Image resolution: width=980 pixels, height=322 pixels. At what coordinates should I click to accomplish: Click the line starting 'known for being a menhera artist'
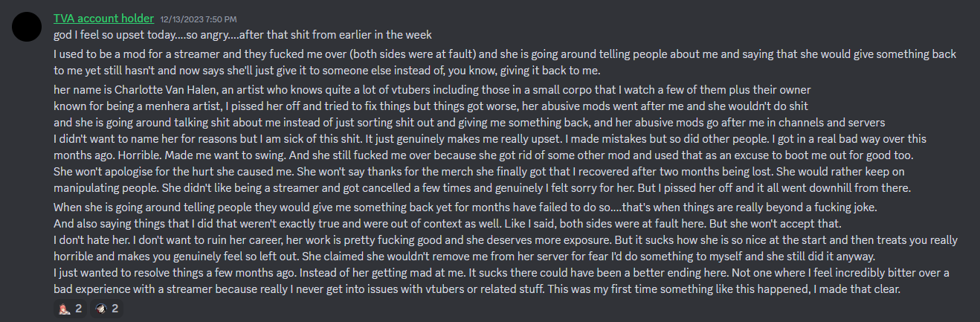coord(431,106)
